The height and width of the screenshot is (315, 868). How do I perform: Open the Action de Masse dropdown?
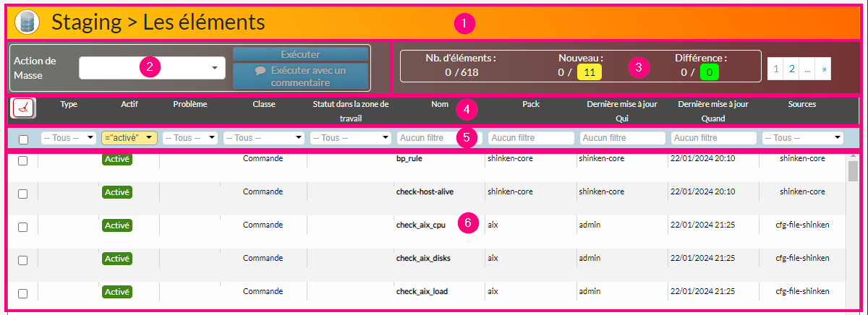pos(153,69)
